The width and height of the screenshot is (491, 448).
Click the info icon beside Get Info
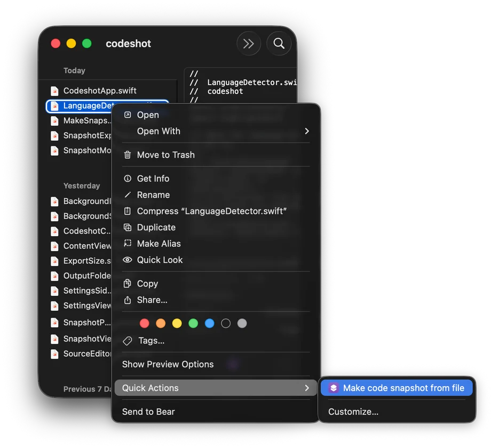128,179
